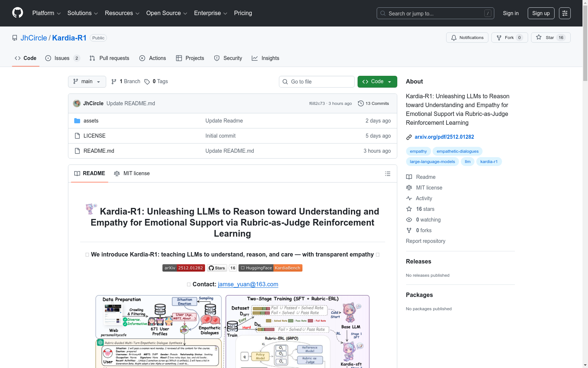Click the eye icon beside watching
The image size is (588, 368).
point(409,220)
